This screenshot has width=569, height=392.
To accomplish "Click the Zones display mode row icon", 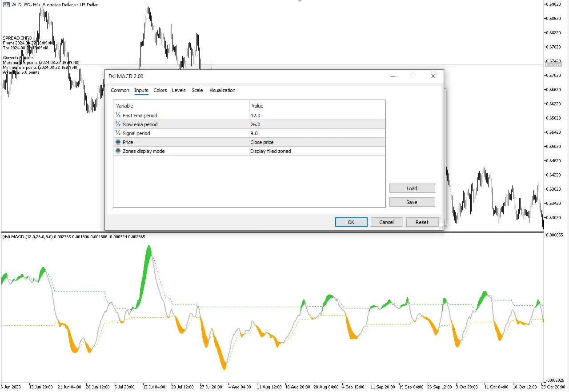I will tap(118, 151).
